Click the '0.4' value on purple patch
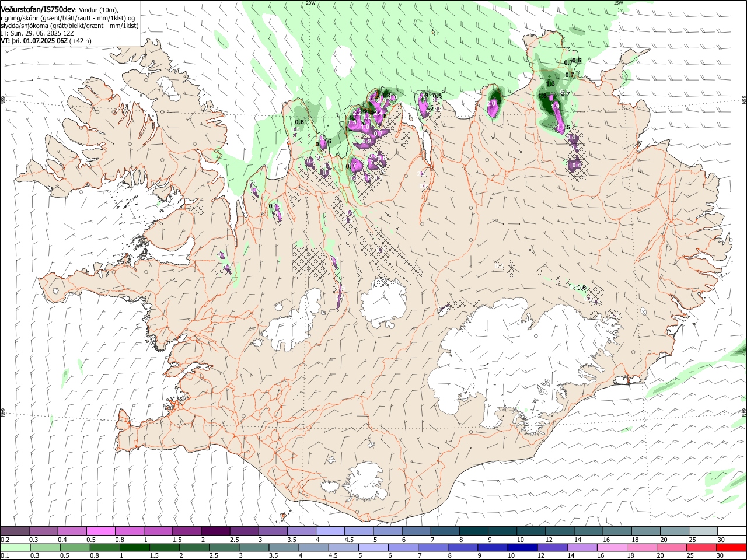 tap(577, 166)
